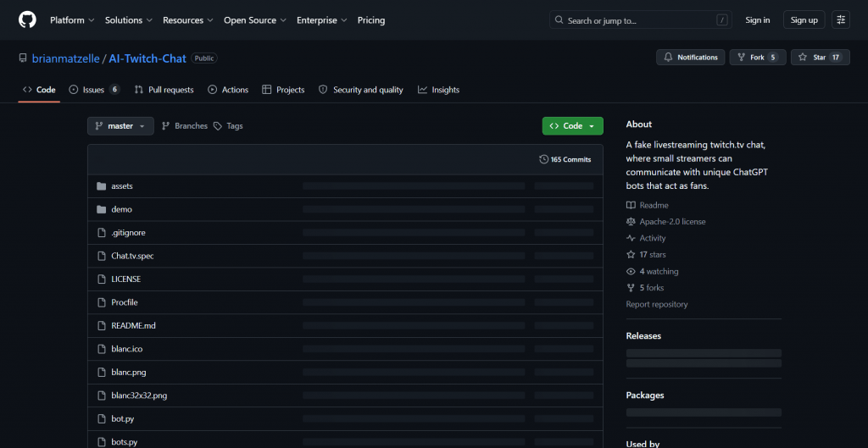This screenshot has width=868, height=448.
Task: Focus the Search or jump to field
Action: (641, 20)
